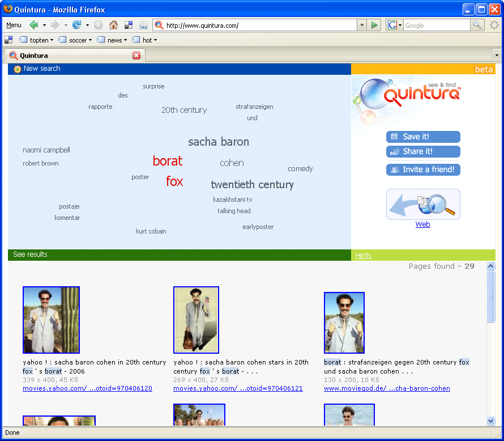This screenshot has width=504, height=441.
Task: Select the Quintura tab
Action: click(75, 56)
